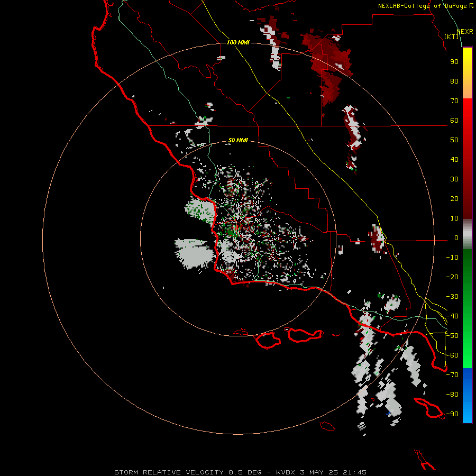Screen dimensions: 476x476
Task: Click the "NEXLAB-College of DuPage" header text
Action: [x=423, y=6]
